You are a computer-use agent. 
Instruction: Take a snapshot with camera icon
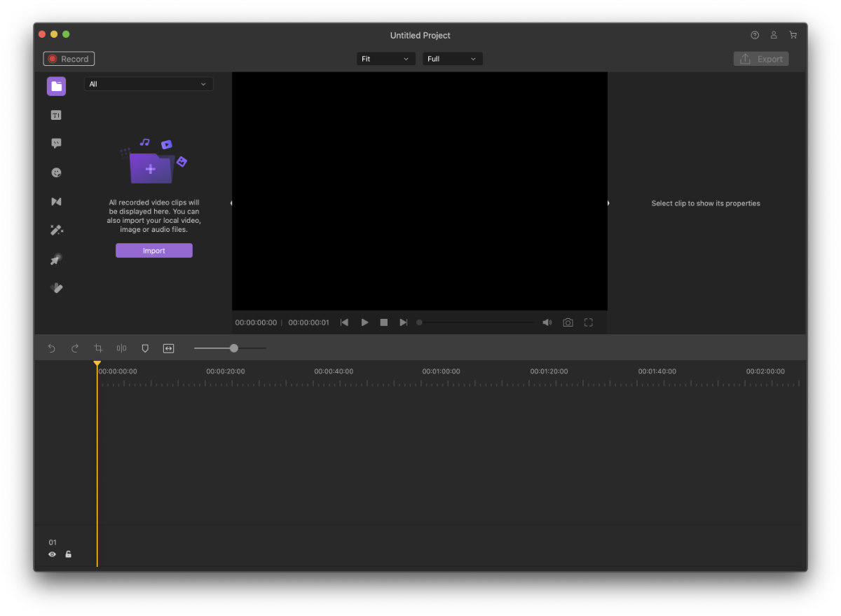tap(568, 322)
